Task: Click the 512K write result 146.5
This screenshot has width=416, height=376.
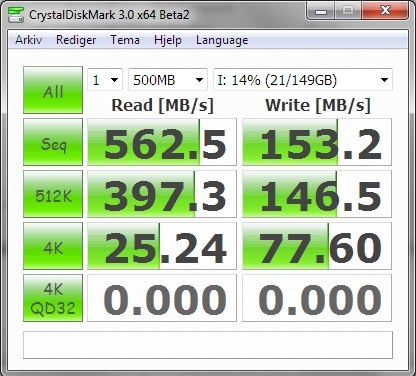Action: click(x=317, y=194)
